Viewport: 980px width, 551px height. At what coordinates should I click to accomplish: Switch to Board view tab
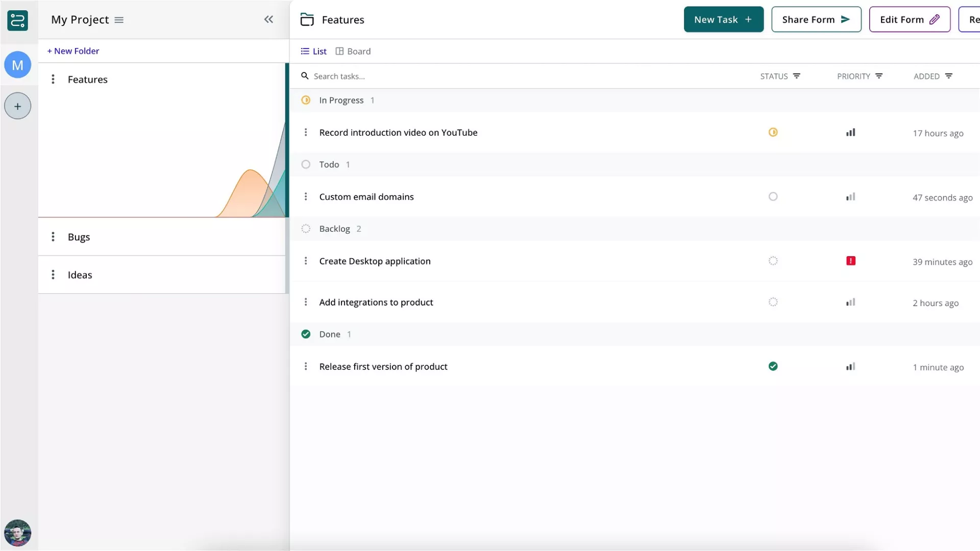353,51
